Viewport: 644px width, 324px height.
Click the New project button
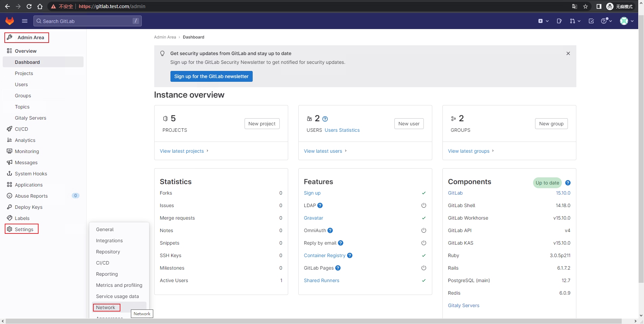(x=262, y=124)
